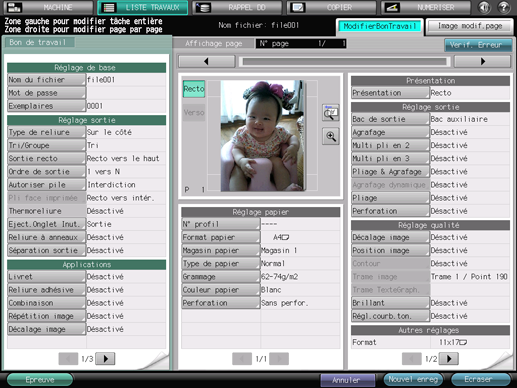Open the help question mark icon
Image resolution: width=517 pixels, height=388 pixels.
tap(504, 7)
